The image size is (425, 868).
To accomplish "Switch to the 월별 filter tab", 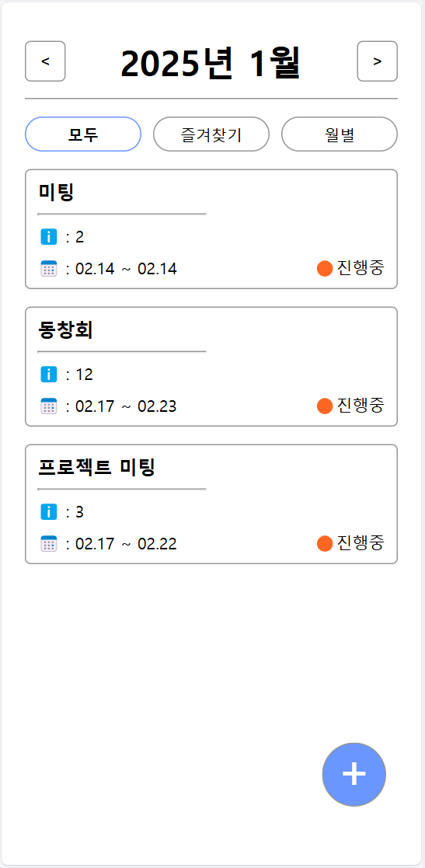I will pyautogui.click(x=340, y=134).
